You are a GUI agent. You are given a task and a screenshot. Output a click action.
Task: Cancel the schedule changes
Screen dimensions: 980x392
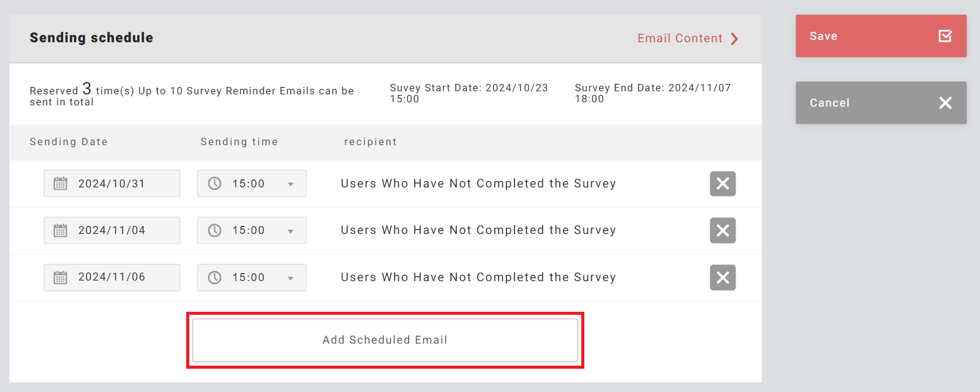click(881, 103)
